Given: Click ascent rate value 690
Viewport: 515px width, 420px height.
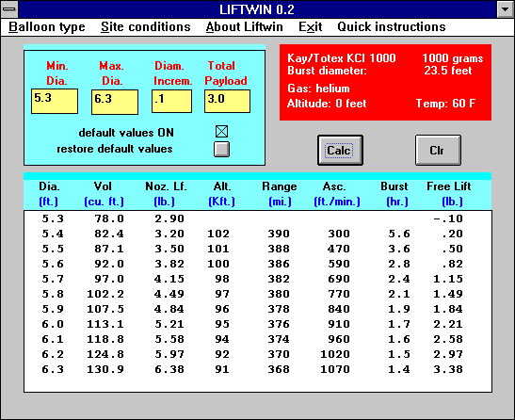Looking at the screenshot, I should (339, 279).
